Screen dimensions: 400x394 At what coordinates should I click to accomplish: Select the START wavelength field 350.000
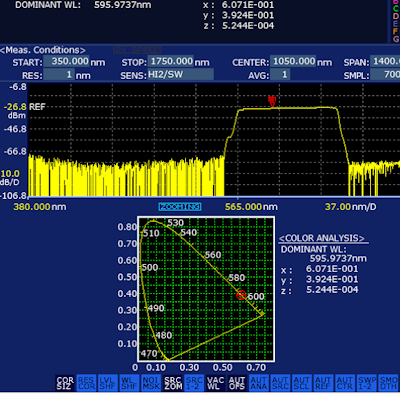[66, 61]
